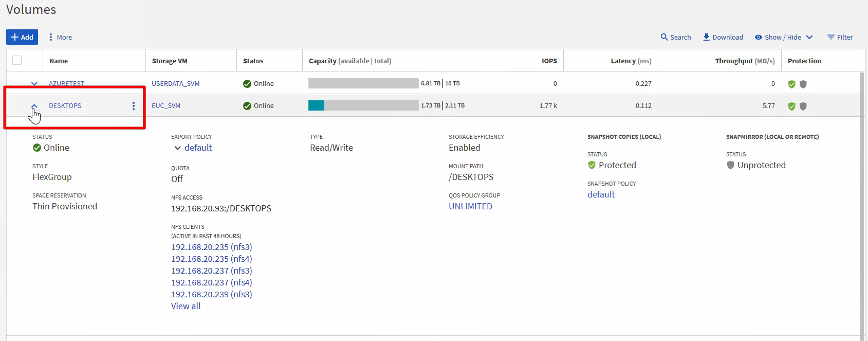
Task: Click the Search magnifier icon
Action: pos(664,37)
